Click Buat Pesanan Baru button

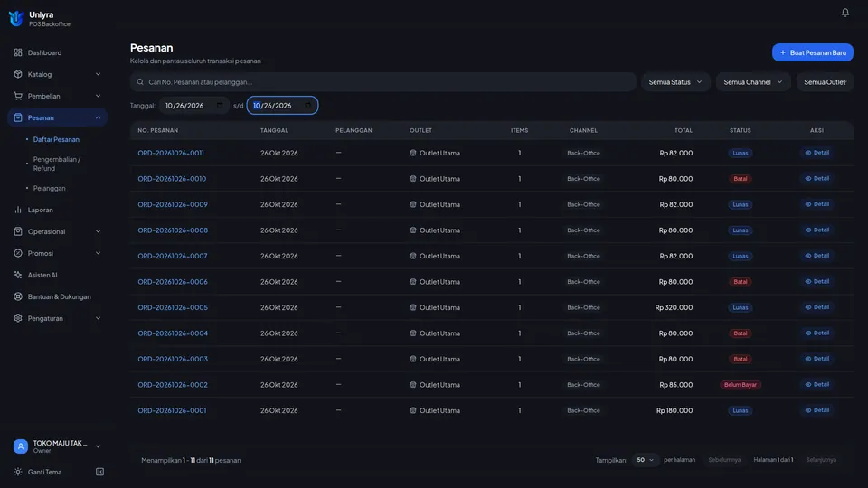click(813, 52)
